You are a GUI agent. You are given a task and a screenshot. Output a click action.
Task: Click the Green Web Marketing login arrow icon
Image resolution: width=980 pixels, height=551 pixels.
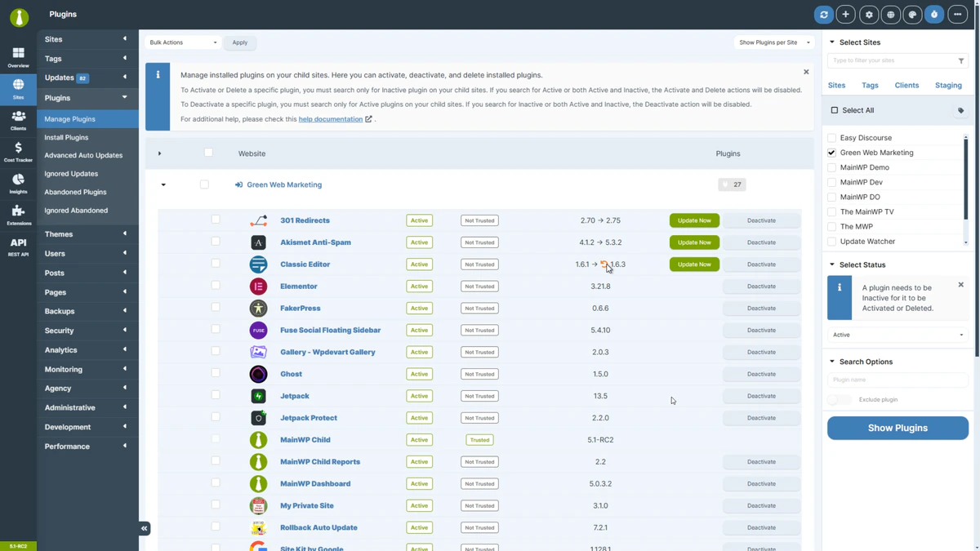point(238,184)
